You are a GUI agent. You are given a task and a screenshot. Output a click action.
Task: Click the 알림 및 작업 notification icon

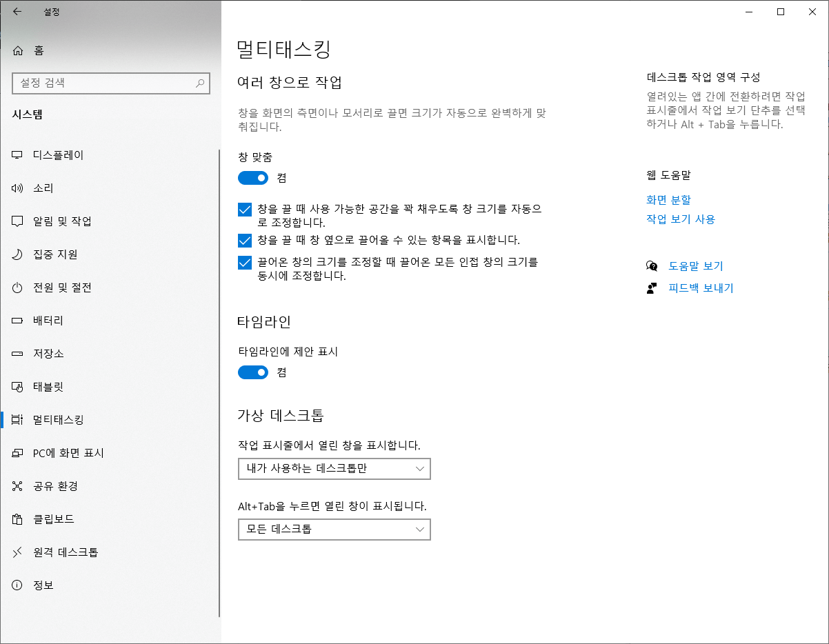coord(18,221)
